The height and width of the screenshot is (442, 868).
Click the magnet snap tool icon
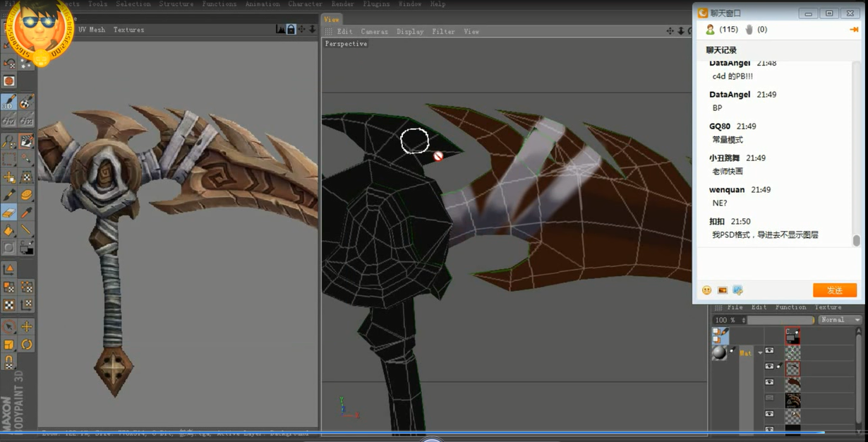8,362
